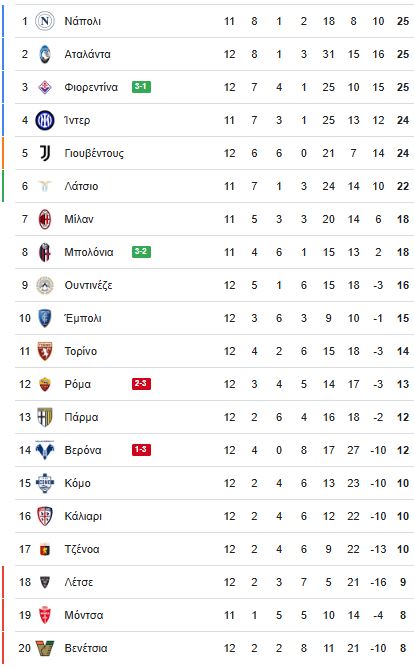Open the Μόντσα team row name
Viewport: 414px width, 668px height.
(x=83, y=615)
